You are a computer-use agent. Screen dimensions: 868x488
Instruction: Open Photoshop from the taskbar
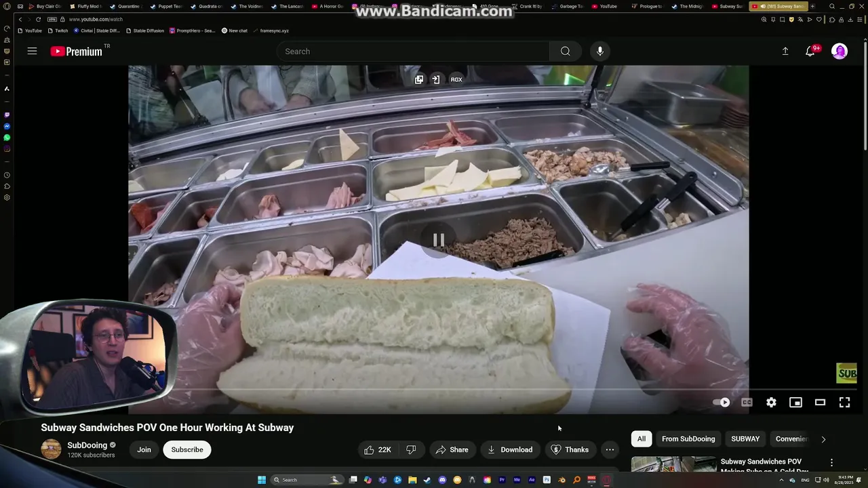click(x=547, y=480)
